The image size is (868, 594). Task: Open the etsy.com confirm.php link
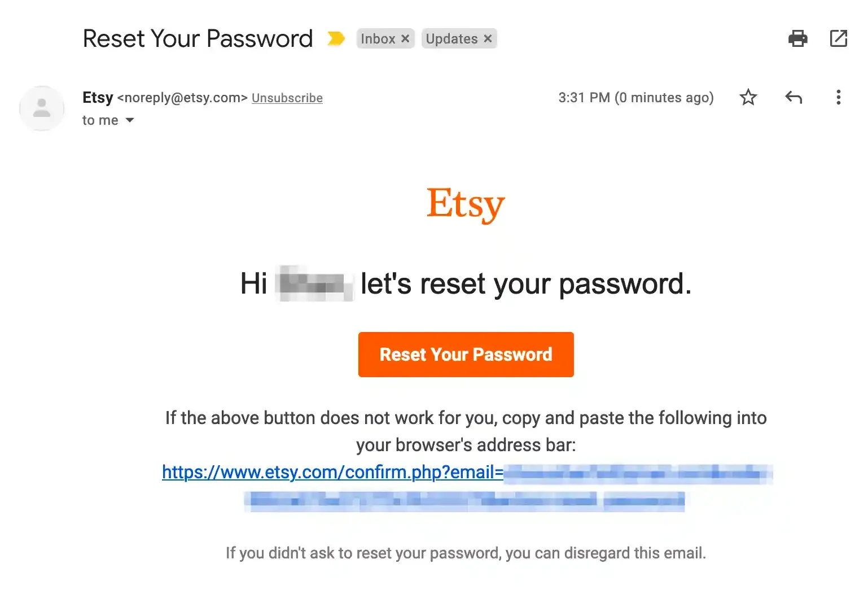tap(332, 472)
